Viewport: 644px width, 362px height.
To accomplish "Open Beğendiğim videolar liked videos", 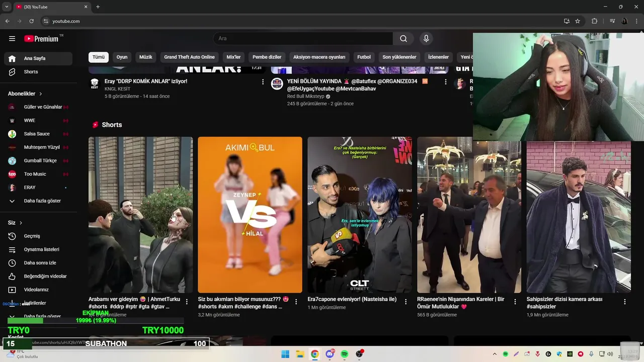I will (38, 276).
